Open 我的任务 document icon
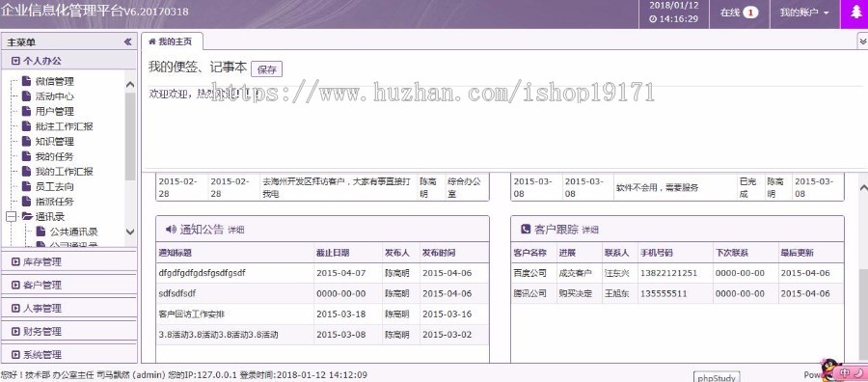Viewport: 868px width, 382px height. 26,156
